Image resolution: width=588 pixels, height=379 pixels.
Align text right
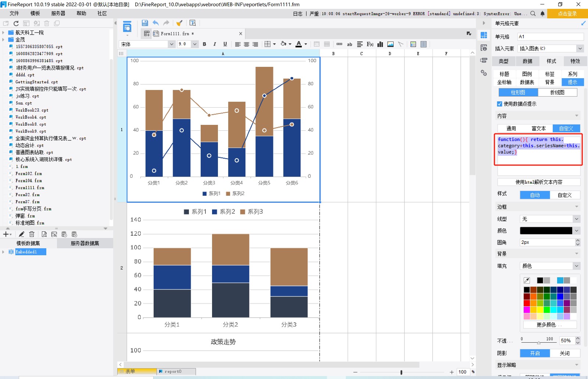pos(255,44)
